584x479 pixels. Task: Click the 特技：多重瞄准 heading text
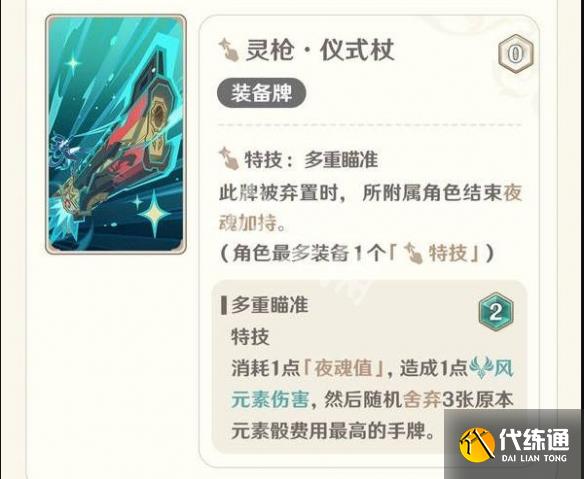(311, 160)
